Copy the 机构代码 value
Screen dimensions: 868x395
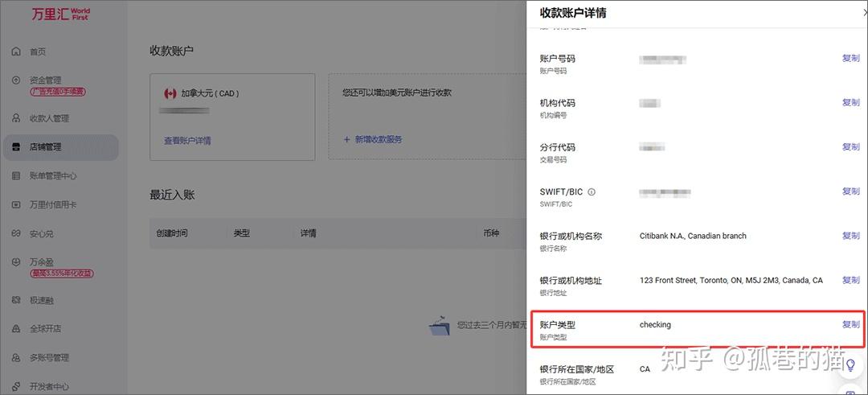click(851, 102)
